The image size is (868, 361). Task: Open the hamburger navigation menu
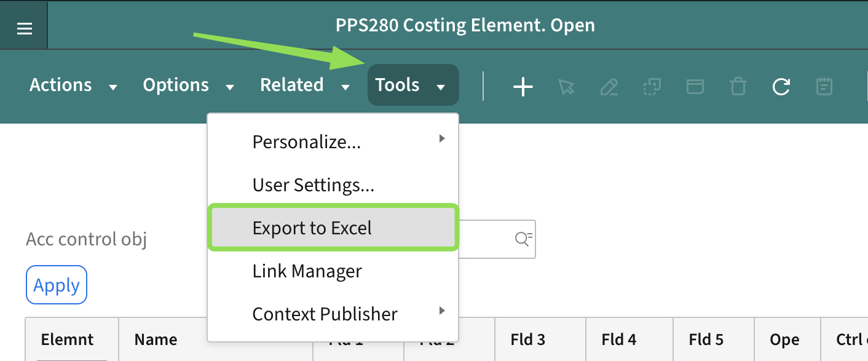[x=24, y=28]
